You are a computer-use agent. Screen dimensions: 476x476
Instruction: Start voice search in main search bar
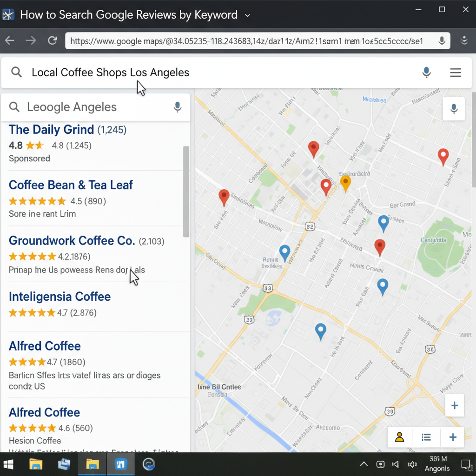[x=427, y=73]
